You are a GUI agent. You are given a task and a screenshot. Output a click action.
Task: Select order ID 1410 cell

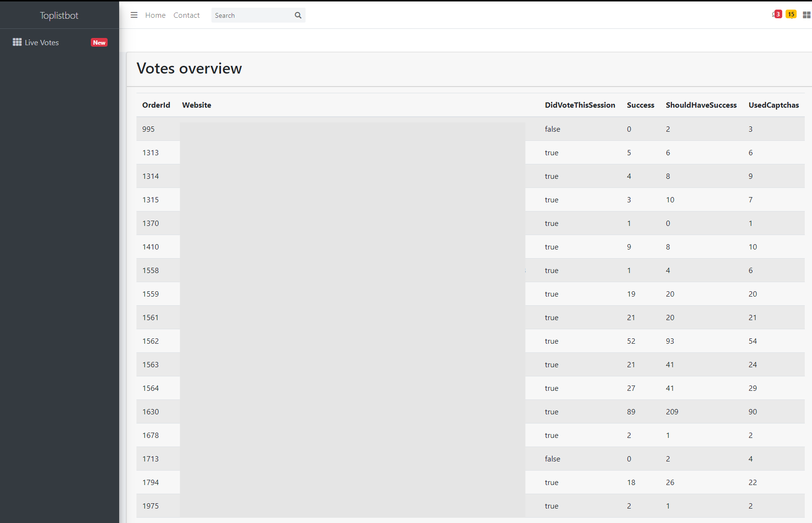point(150,247)
